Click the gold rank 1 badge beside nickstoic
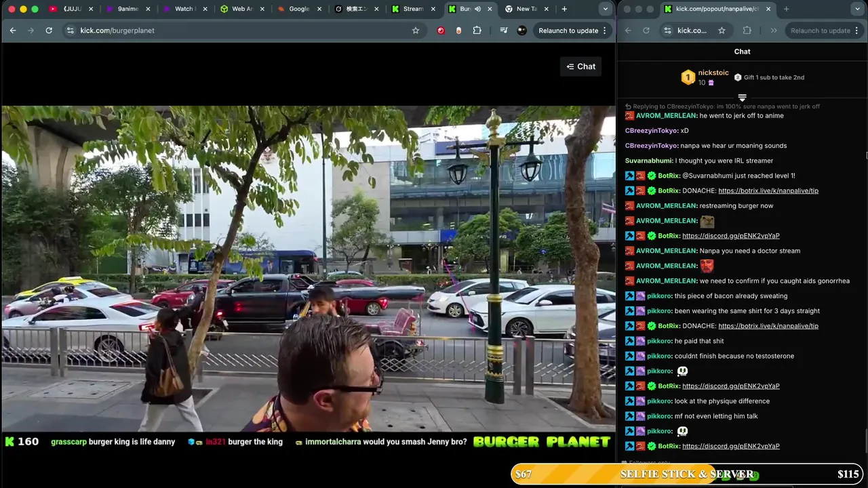 (x=688, y=77)
